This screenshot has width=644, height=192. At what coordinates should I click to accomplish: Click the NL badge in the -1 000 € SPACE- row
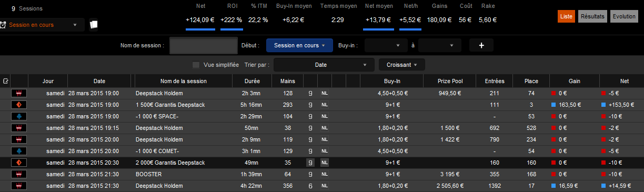(325, 116)
